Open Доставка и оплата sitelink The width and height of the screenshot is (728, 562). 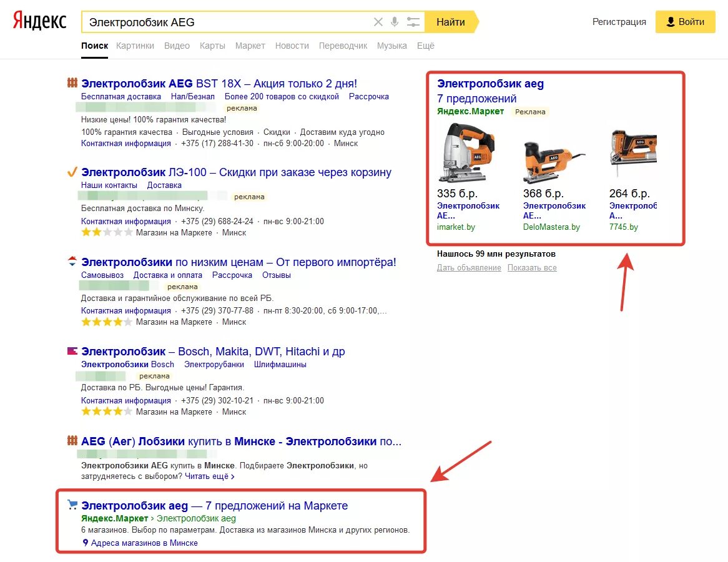tap(167, 275)
